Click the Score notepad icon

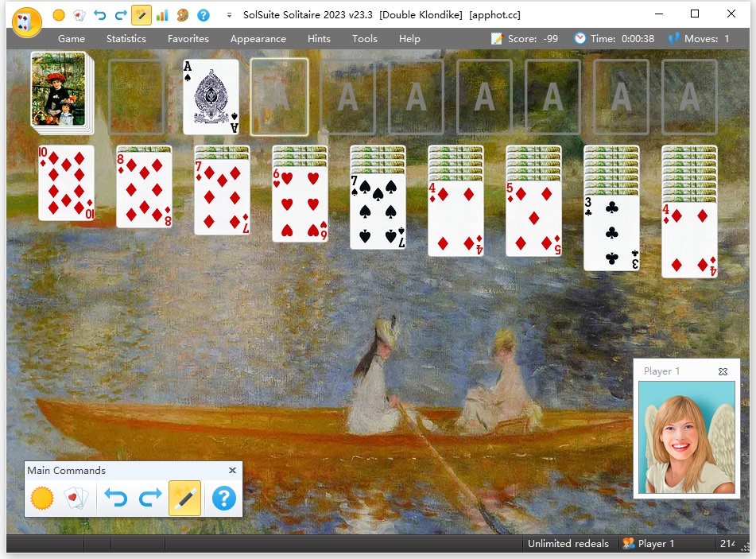point(497,39)
